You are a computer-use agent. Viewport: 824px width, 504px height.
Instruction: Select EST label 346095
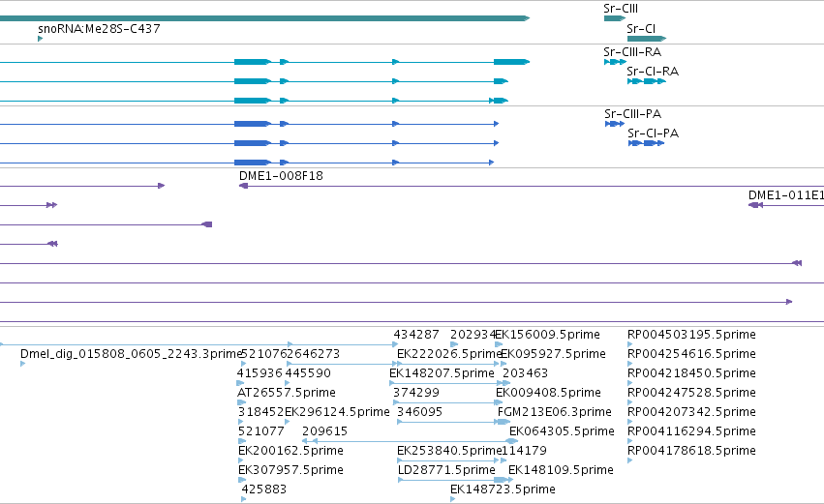click(x=419, y=412)
